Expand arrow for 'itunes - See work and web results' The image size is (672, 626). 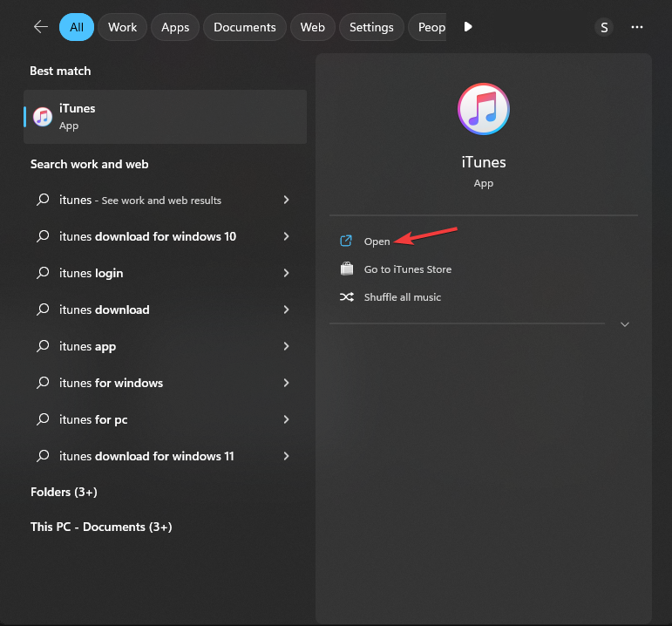tap(286, 200)
